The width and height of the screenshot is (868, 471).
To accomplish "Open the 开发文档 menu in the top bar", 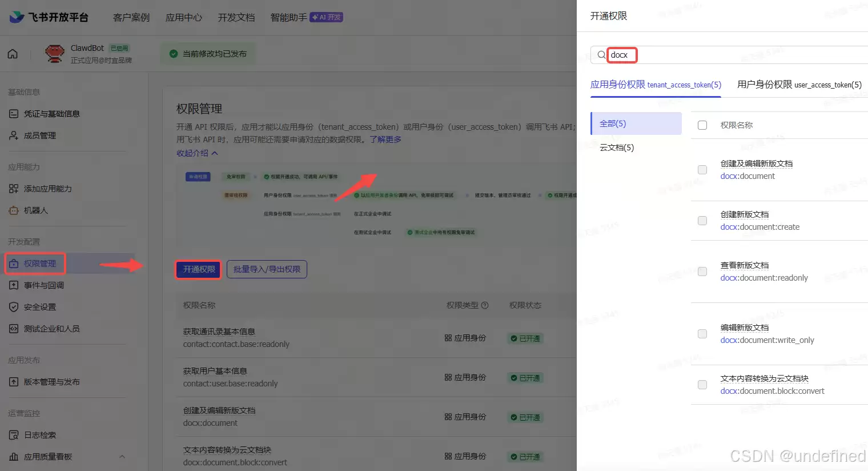I will click(x=236, y=17).
